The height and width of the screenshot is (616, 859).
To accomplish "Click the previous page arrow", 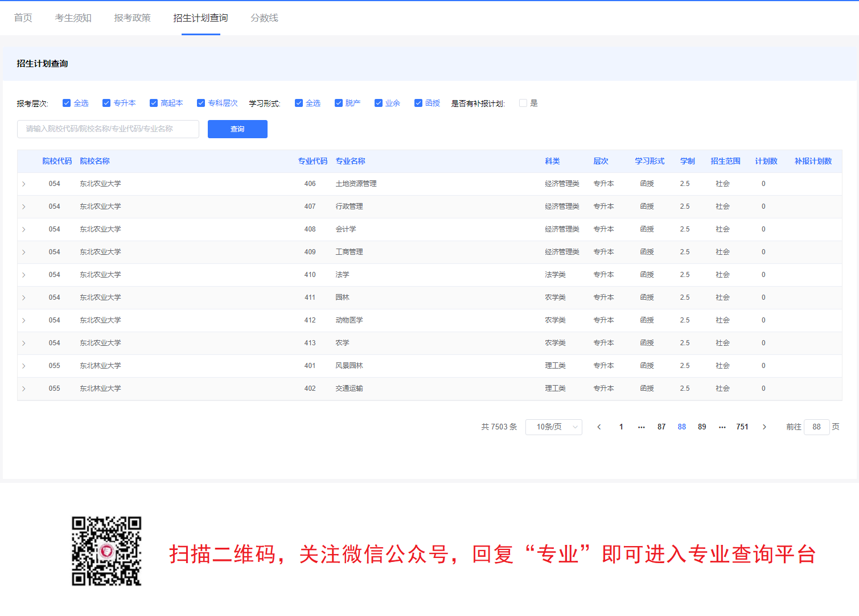I will click(599, 427).
